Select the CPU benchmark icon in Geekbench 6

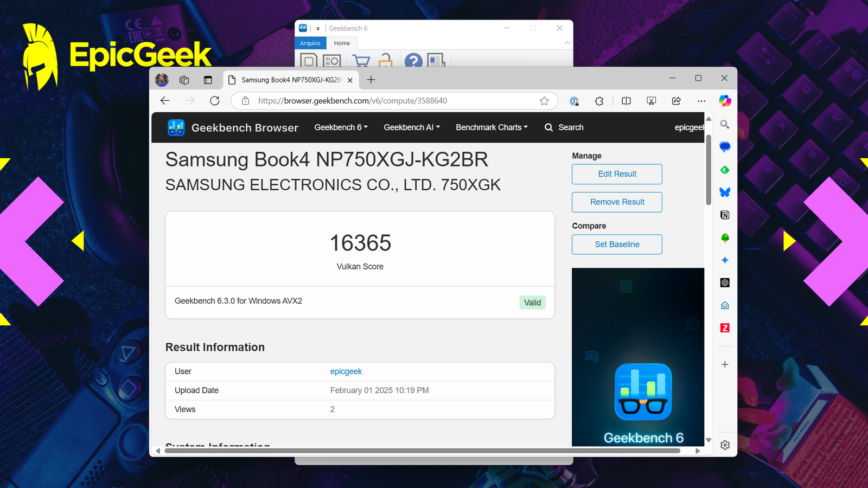(x=308, y=61)
